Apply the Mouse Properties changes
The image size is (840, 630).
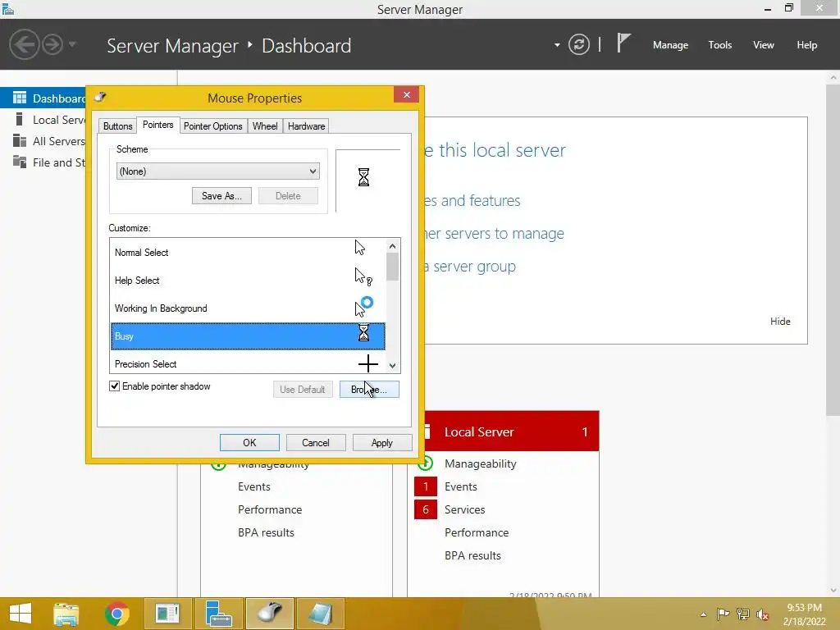(382, 442)
